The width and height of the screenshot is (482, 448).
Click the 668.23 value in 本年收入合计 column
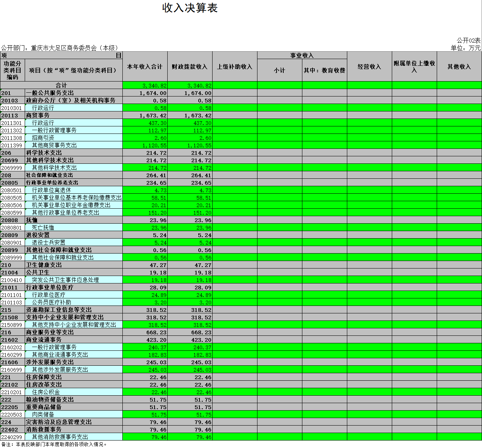click(x=145, y=332)
